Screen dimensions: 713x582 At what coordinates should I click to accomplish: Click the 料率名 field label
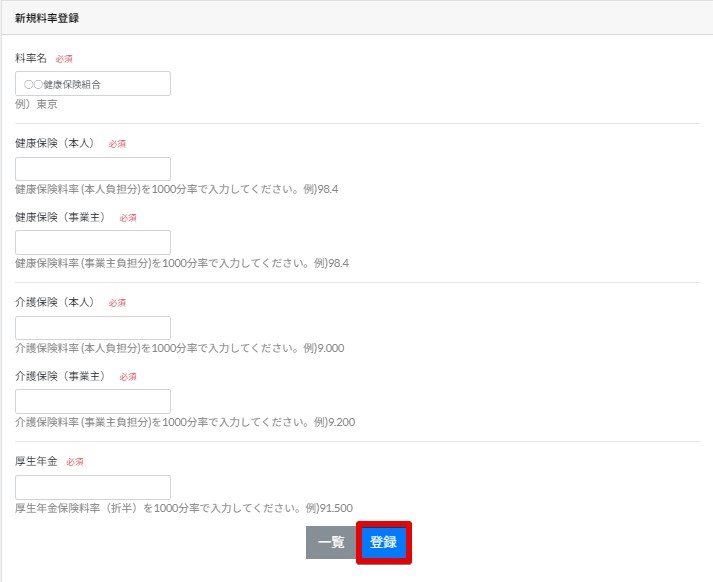point(31,58)
